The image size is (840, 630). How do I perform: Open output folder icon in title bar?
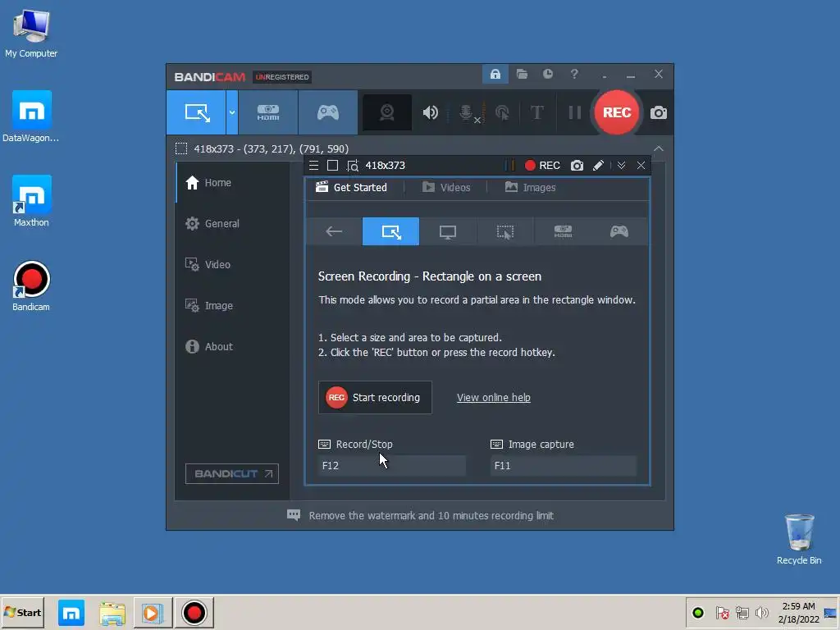[x=522, y=74]
